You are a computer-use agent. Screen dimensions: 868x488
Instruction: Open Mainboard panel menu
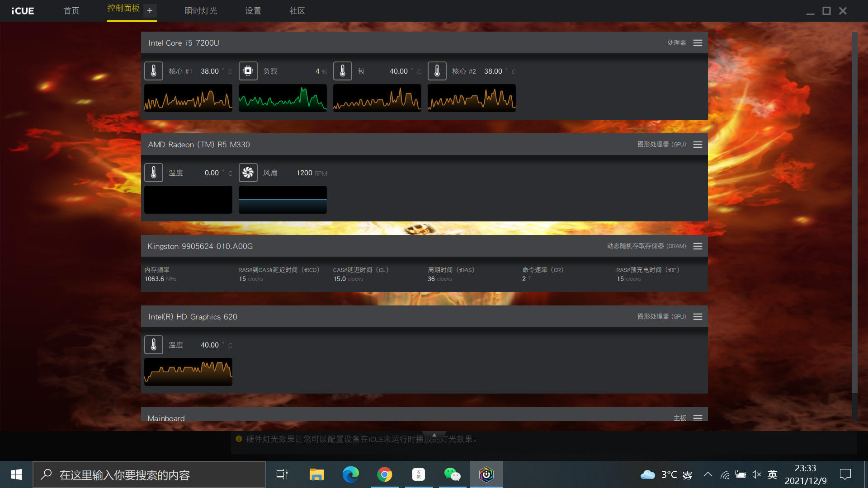coord(698,418)
